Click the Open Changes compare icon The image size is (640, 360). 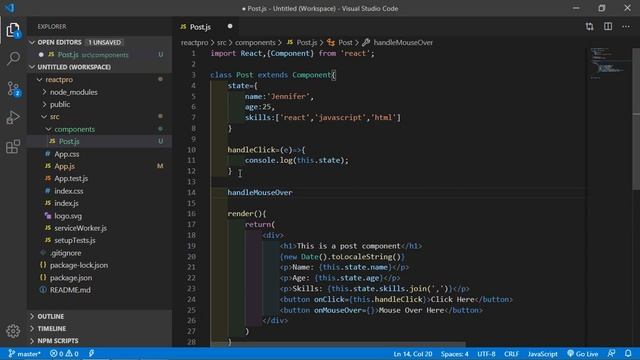pos(589,27)
